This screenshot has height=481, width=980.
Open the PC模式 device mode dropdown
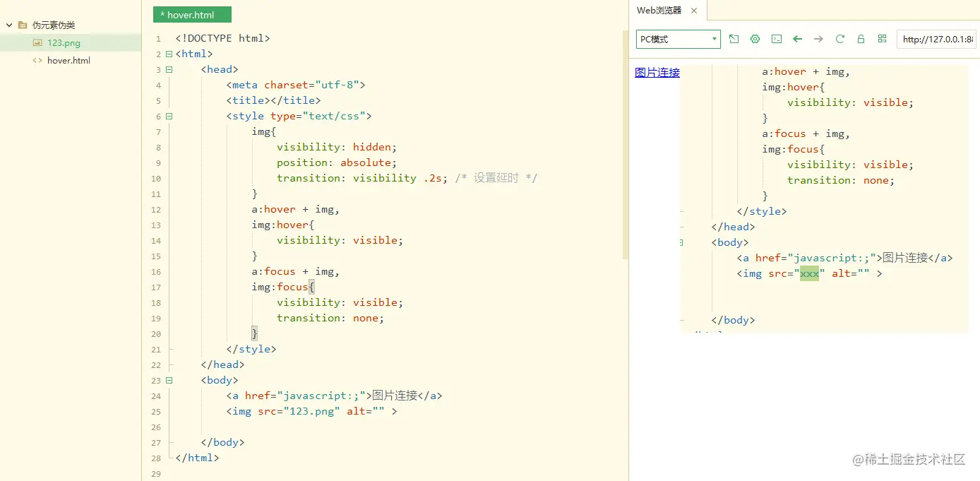(679, 39)
